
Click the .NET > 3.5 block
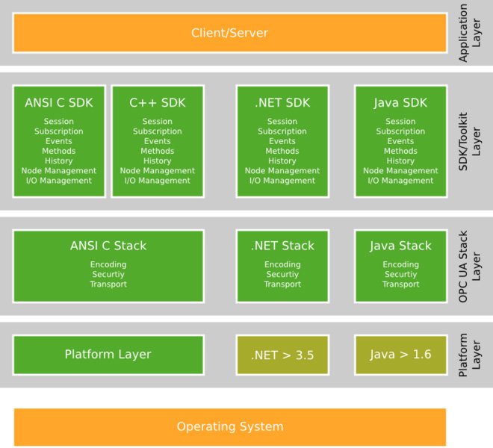(282, 355)
